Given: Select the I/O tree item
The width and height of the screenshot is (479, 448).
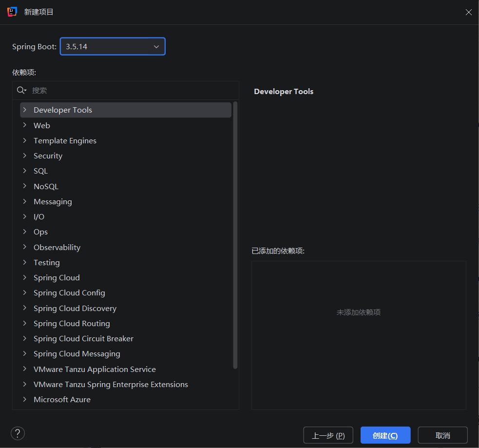Looking at the screenshot, I should (39, 216).
